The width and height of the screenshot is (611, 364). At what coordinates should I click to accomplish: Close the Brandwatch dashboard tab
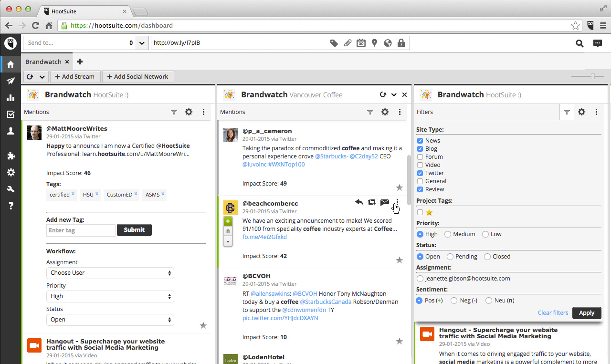point(67,62)
